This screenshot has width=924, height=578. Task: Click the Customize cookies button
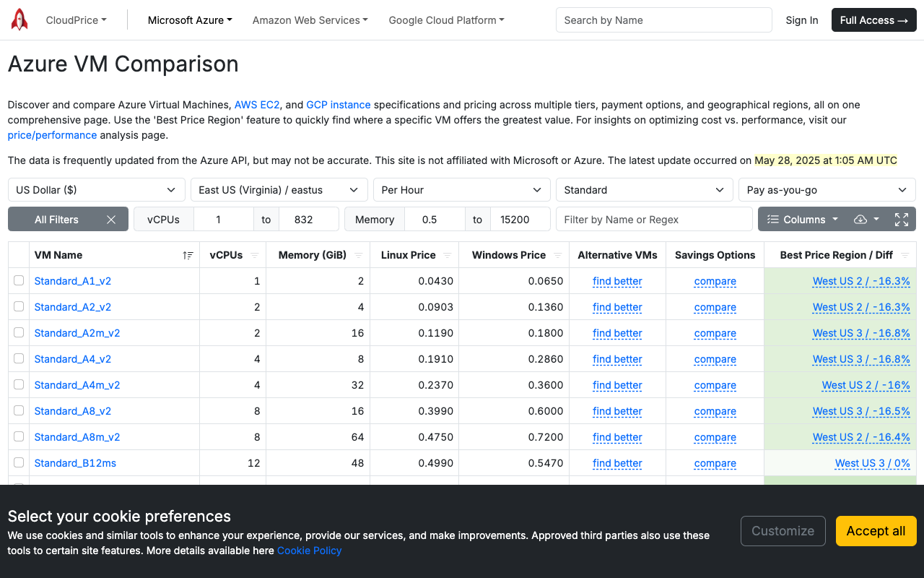(x=783, y=531)
